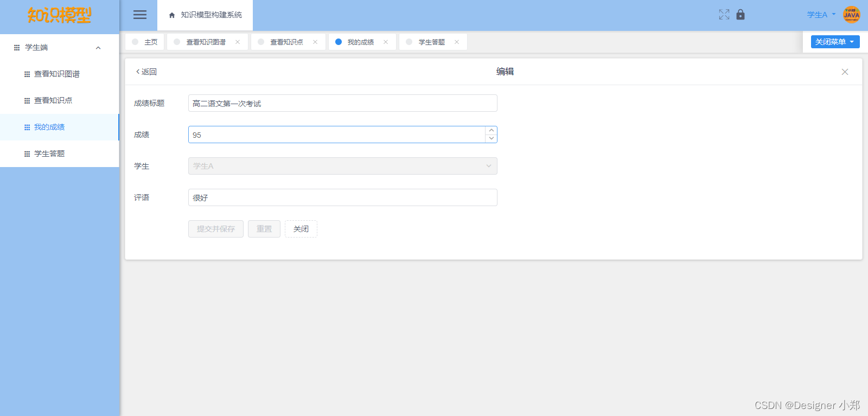The height and width of the screenshot is (416, 868).
Task: Click the 知识模型 logo
Action: [x=60, y=15]
